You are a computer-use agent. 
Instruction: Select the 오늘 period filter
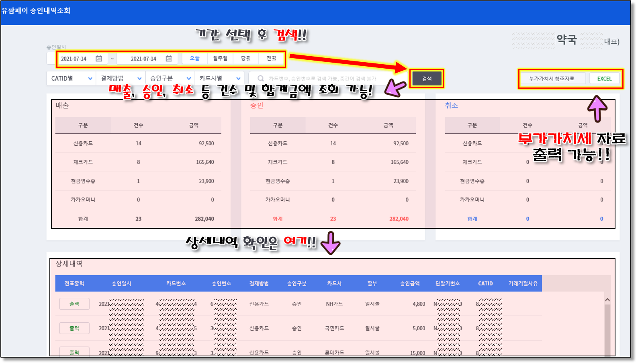pyautogui.click(x=194, y=59)
